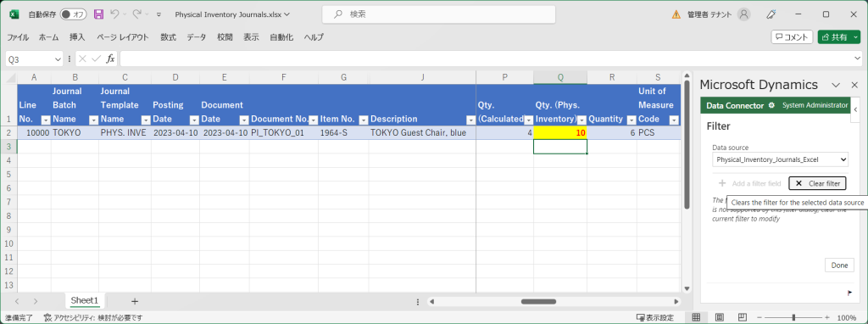Open the Name Box dropdown arrow
Viewport: 868px width, 324px height.
58,59
